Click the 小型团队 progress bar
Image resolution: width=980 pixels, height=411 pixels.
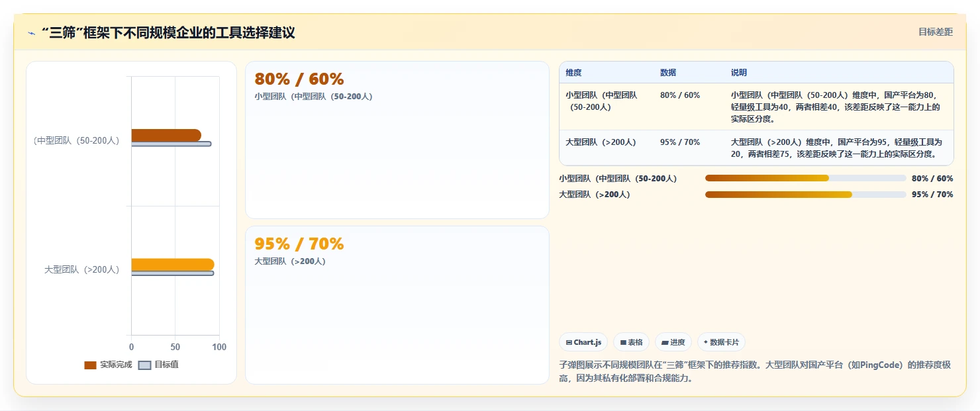pyautogui.click(x=806, y=178)
